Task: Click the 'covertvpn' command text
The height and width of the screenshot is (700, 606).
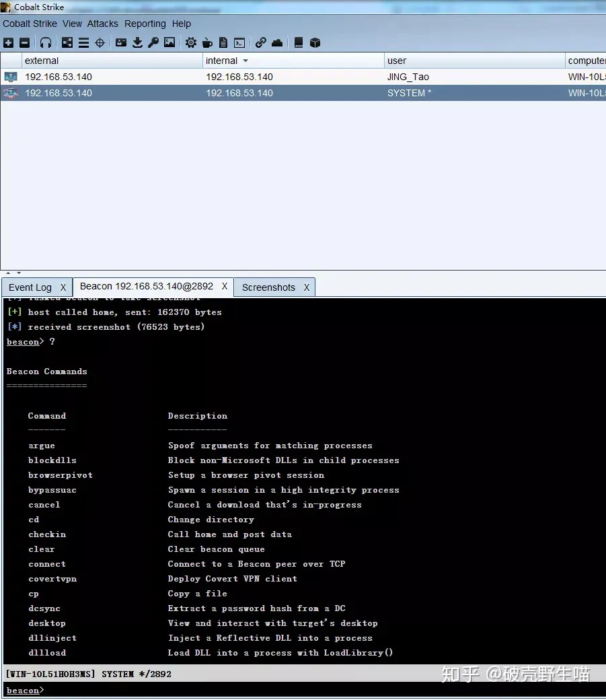Action: point(52,579)
